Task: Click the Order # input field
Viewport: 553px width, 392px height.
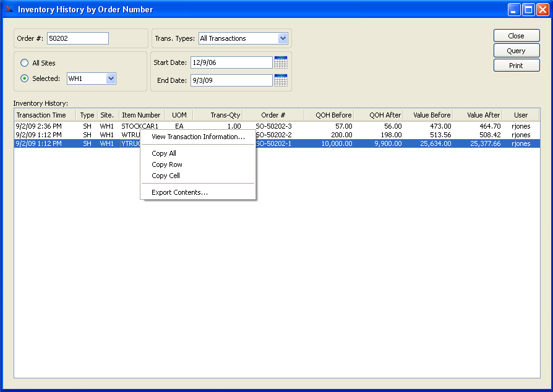Action: tap(77, 38)
